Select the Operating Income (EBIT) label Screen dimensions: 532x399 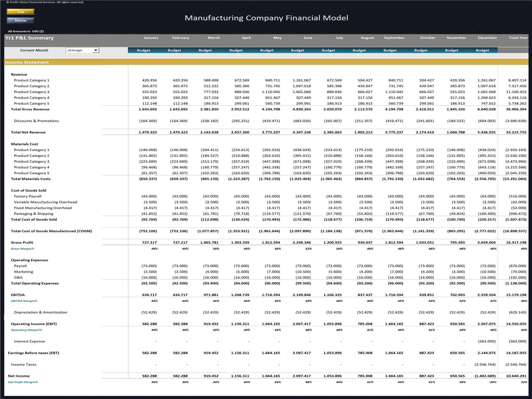[34, 324]
